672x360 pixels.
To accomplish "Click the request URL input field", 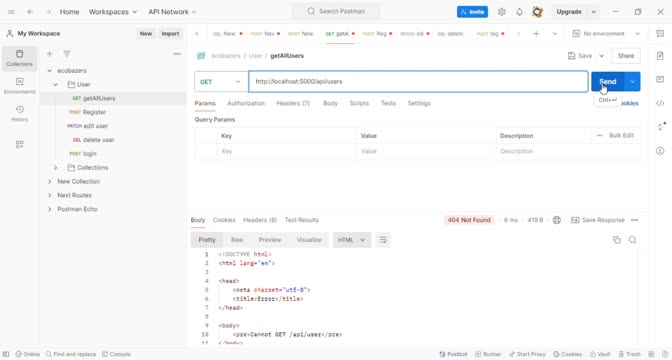I will point(418,81).
